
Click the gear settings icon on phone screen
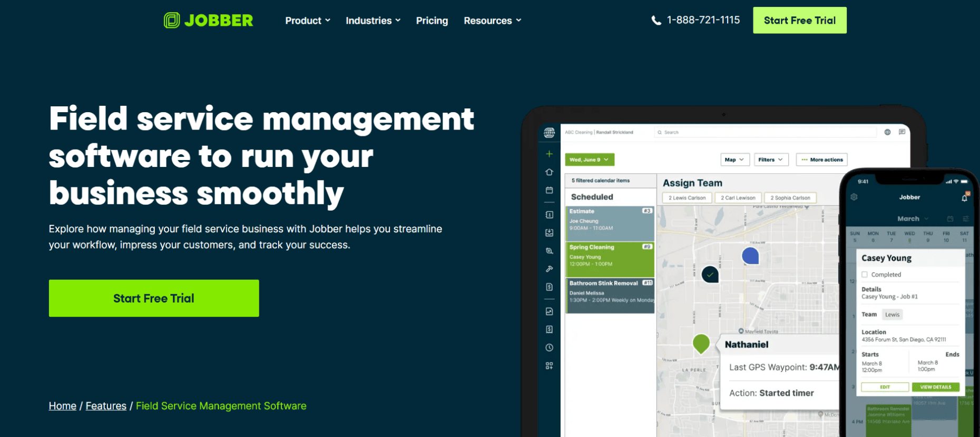(854, 197)
